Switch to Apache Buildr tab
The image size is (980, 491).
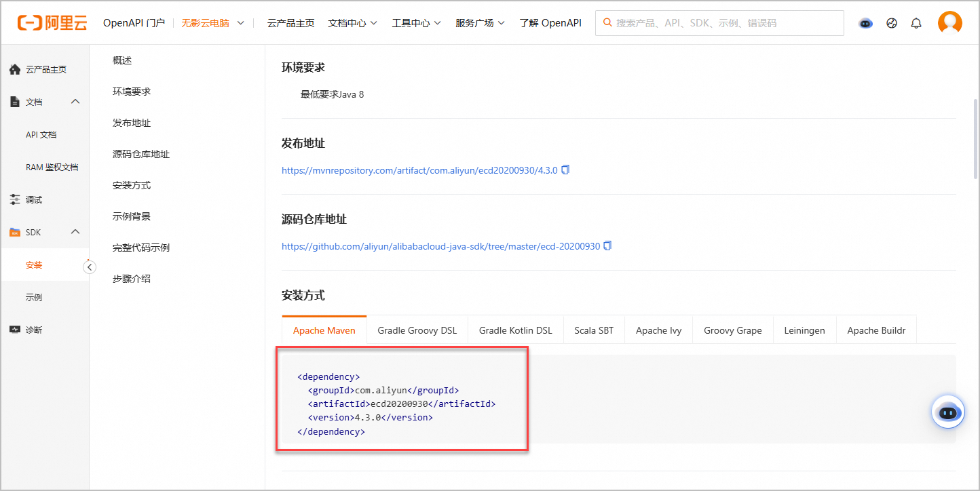pos(876,330)
